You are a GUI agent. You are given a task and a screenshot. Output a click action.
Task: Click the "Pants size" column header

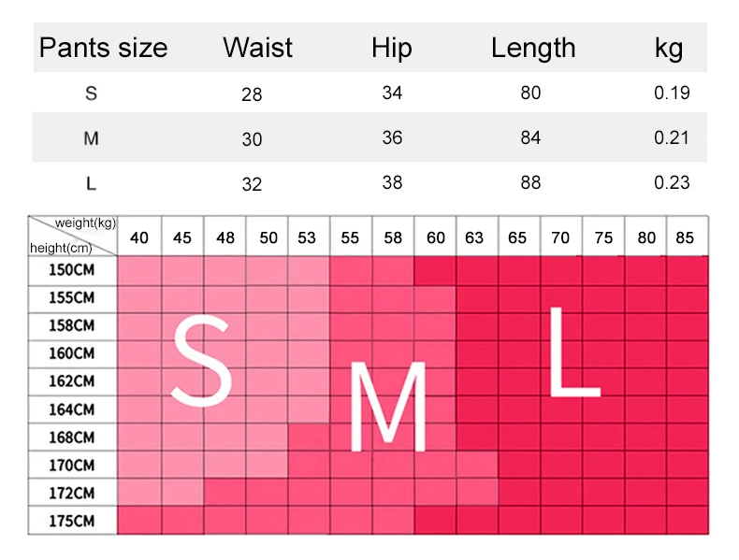[x=103, y=48]
